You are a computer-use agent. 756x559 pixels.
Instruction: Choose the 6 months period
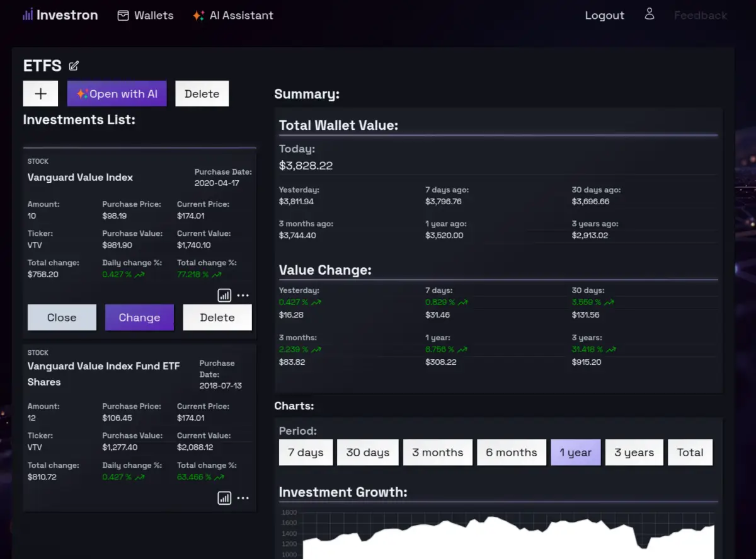pos(511,452)
